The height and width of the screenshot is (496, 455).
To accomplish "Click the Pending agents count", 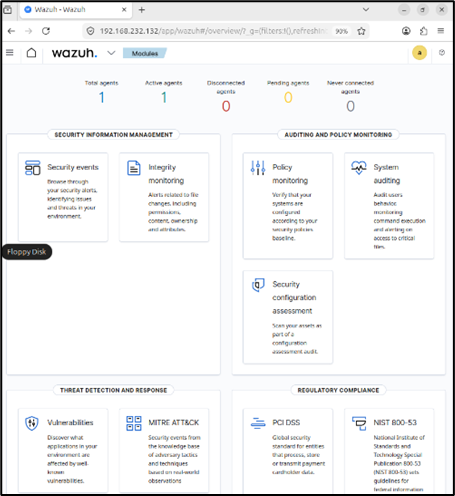I will click(288, 97).
